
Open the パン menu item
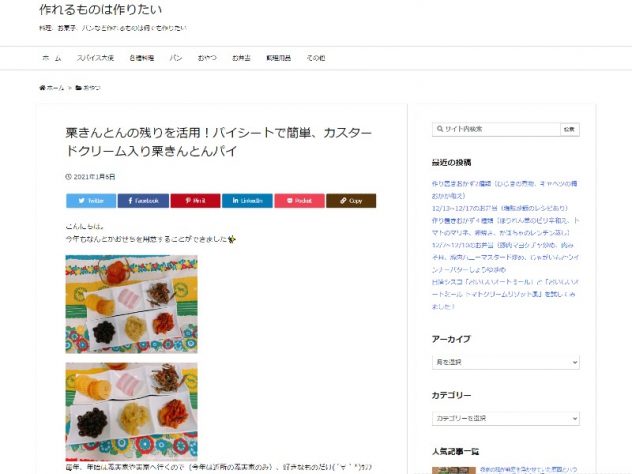click(176, 58)
